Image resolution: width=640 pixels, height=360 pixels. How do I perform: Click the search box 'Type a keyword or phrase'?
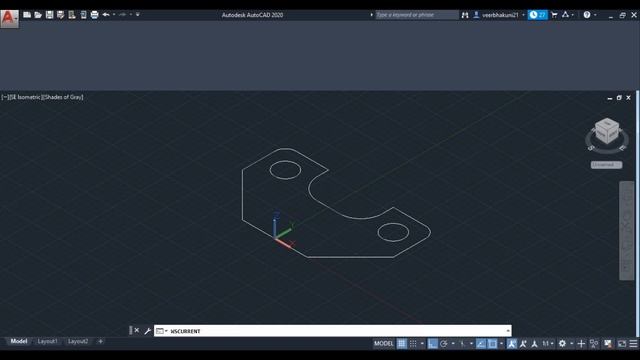coord(417,15)
